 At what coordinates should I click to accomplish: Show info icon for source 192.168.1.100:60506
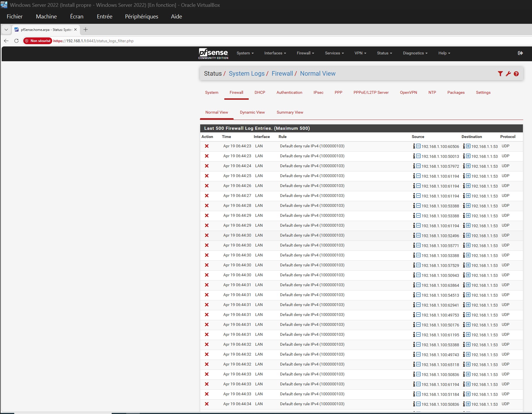tap(414, 146)
